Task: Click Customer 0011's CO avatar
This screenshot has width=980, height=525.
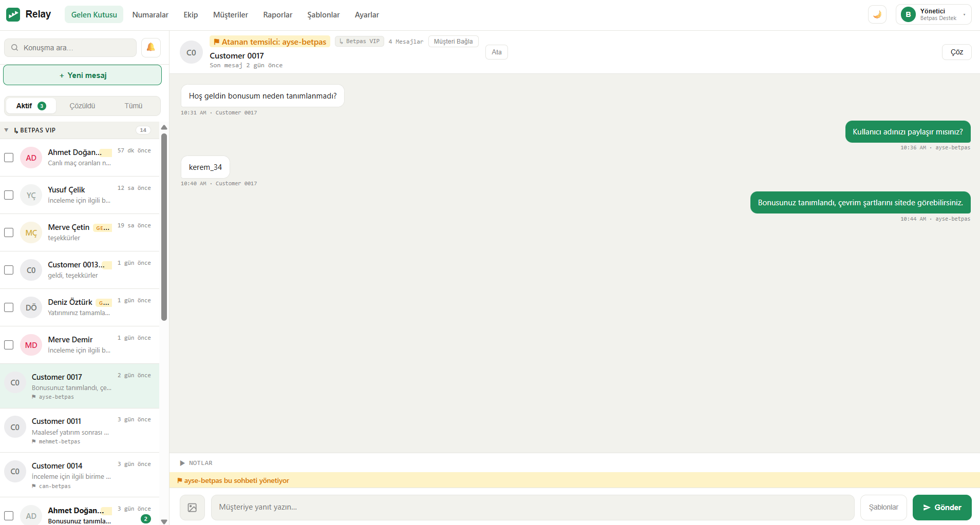Action: pyautogui.click(x=15, y=427)
